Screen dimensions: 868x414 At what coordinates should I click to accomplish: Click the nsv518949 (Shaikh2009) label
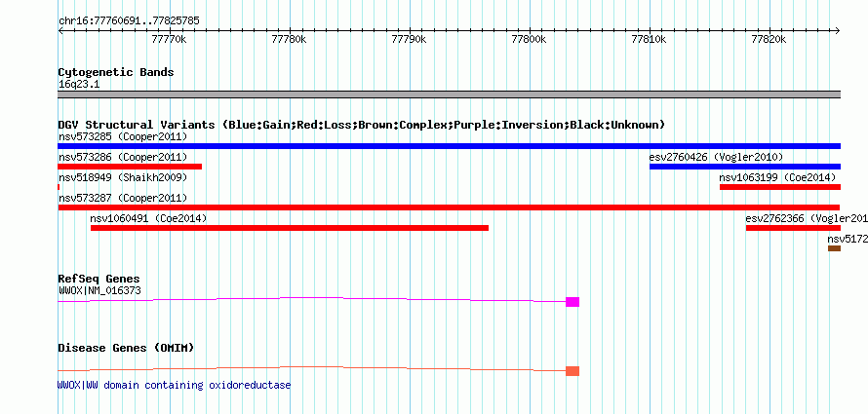click(x=123, y=177)
